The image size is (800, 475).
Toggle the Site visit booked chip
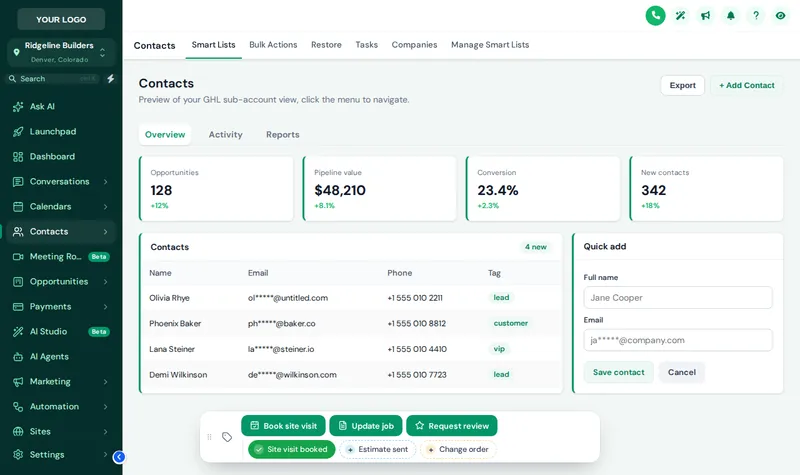291,449
